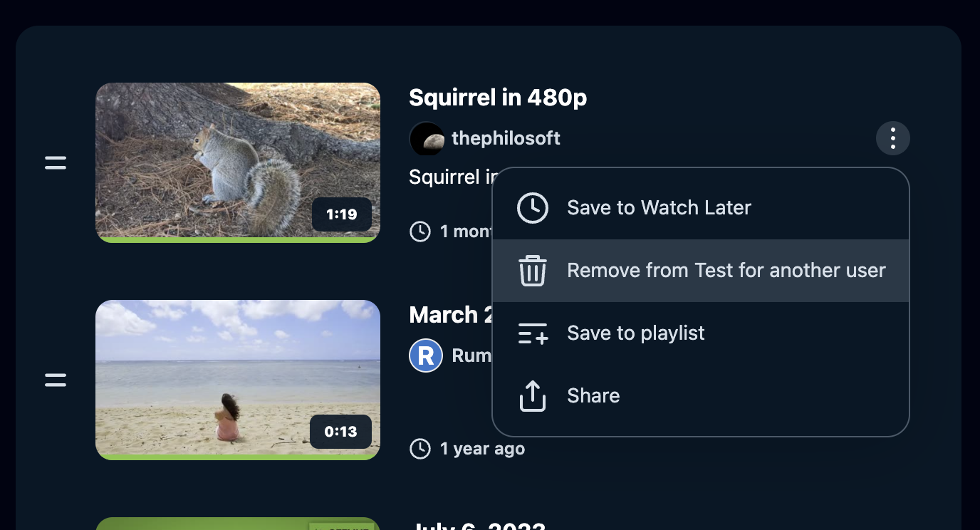The width and height of the screenshot is (980, 530).
Task: Click the trash can icon in menu
Action: point(532,271)
